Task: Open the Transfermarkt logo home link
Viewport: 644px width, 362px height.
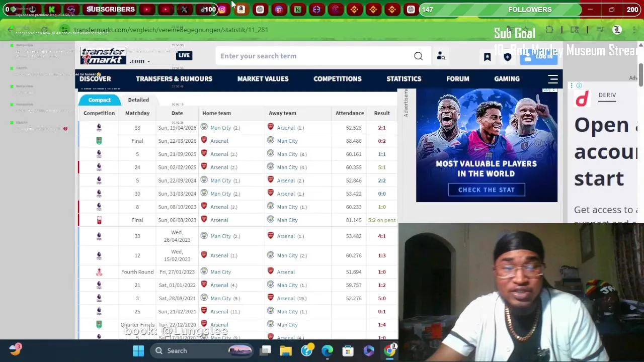Action: pyautogui.click(x=103, y=56)
